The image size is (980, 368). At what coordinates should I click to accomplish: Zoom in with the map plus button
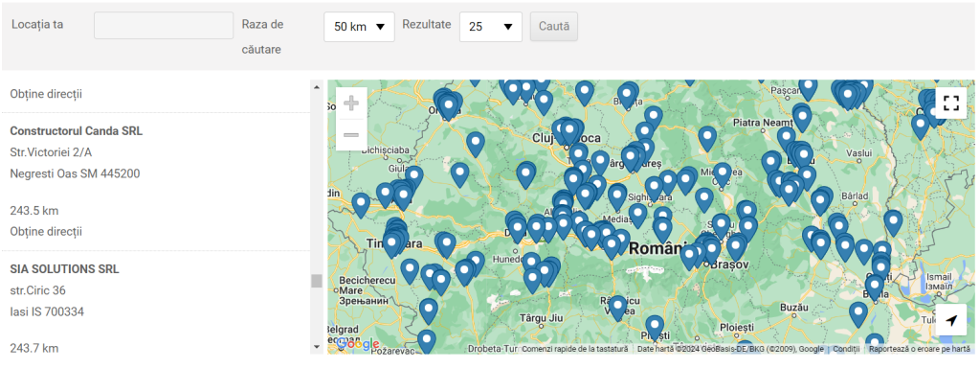tap(351, 103)
